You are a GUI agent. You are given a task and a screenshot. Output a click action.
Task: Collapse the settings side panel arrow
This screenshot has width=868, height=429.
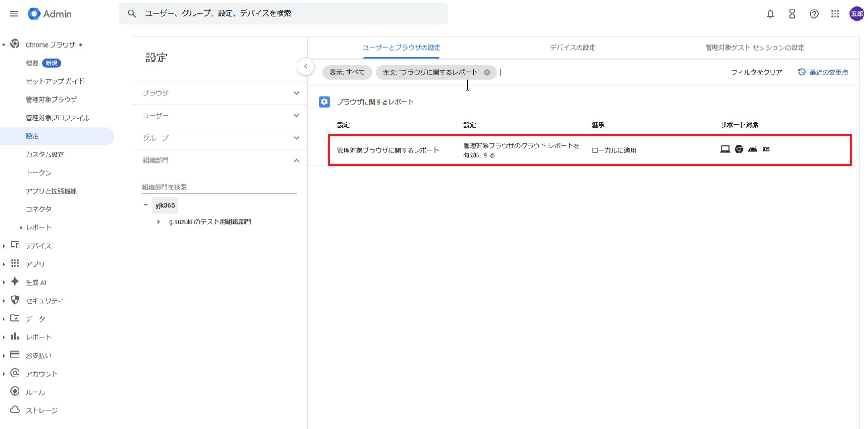point(306,67)
